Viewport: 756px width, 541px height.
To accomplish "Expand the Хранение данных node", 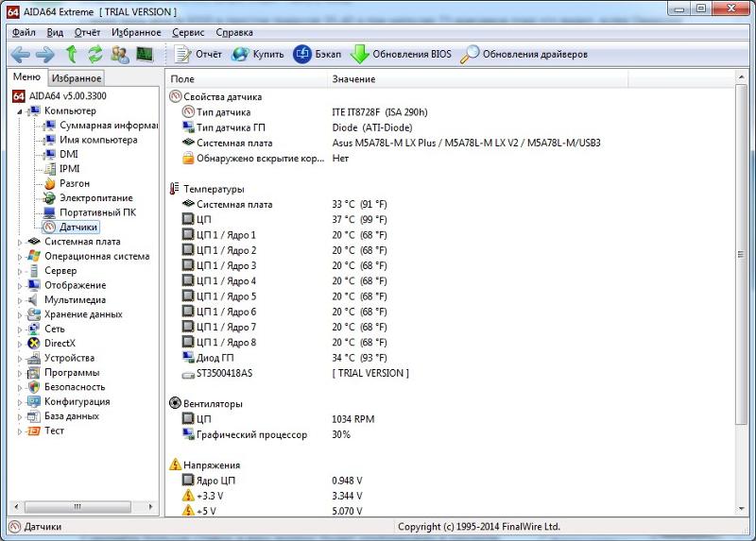I will pos(20,315).
